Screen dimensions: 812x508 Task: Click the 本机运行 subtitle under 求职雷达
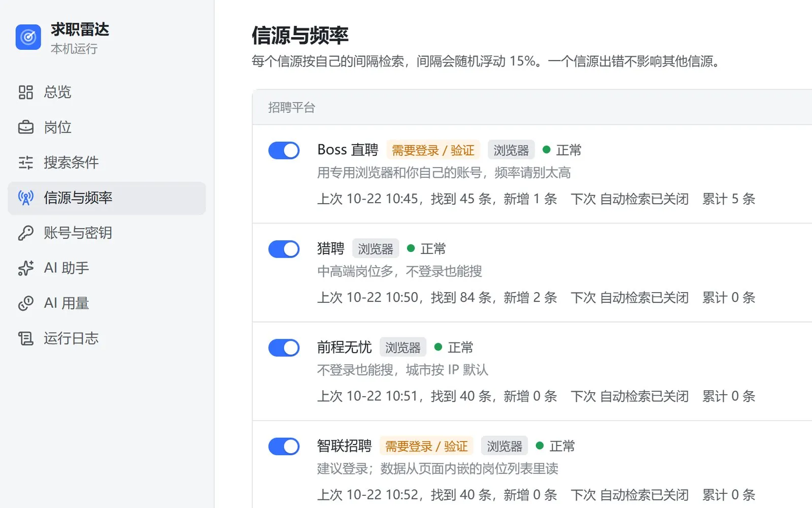click(x=74, y=49)
